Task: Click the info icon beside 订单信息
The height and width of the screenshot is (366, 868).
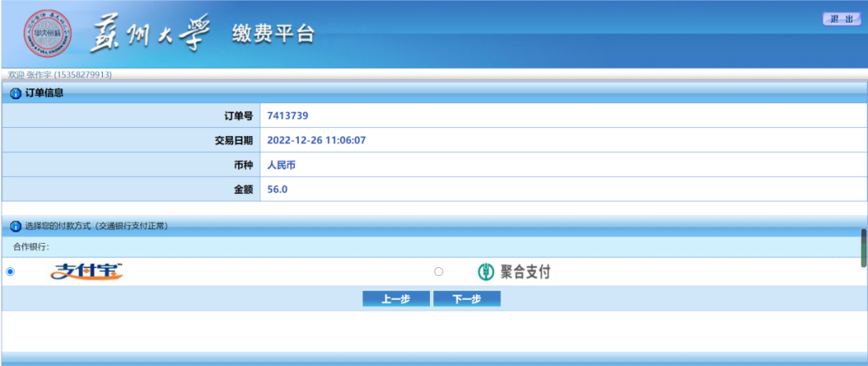Action: point(15,93)
